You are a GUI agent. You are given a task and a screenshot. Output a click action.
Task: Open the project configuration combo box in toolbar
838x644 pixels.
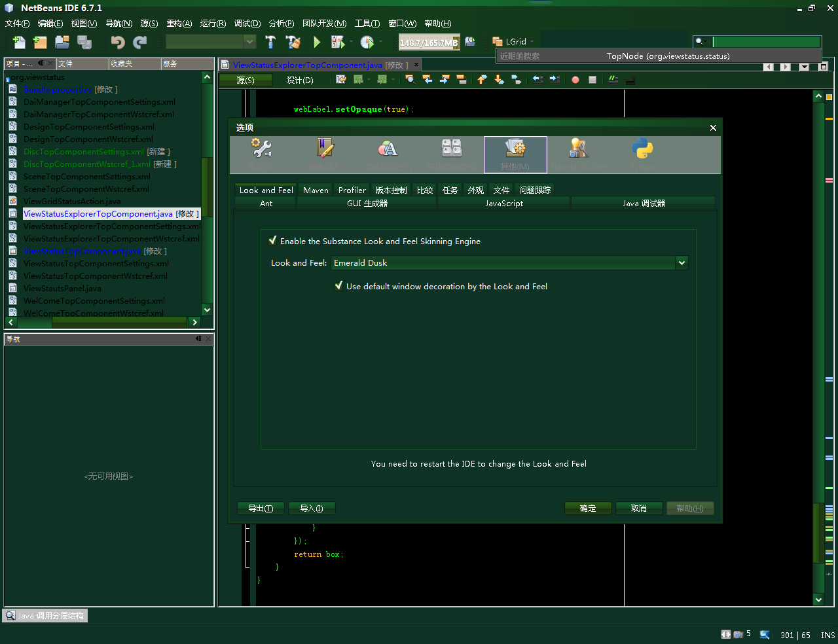[x=211, y=42]
